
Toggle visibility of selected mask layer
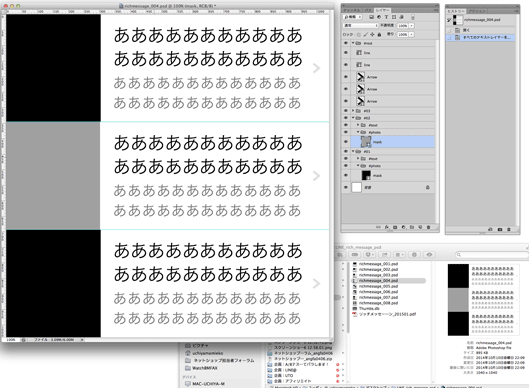click(345, 142)
